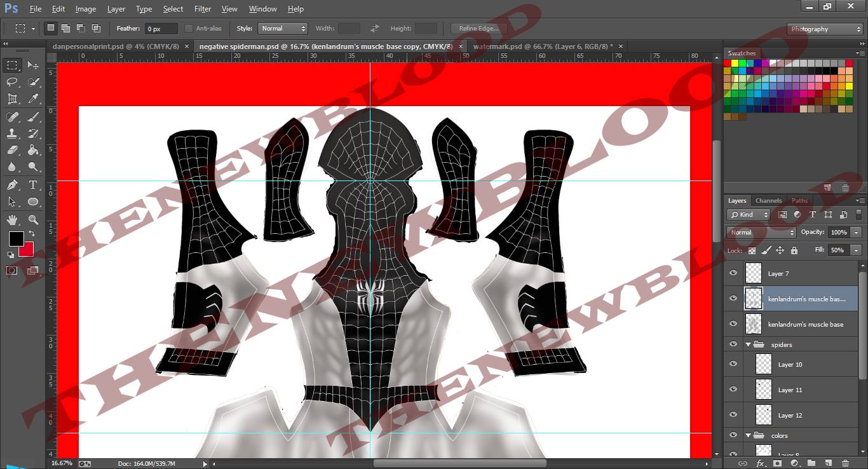
Task: Select the Eyedropper tool
Action: click(x=33, y=99)
